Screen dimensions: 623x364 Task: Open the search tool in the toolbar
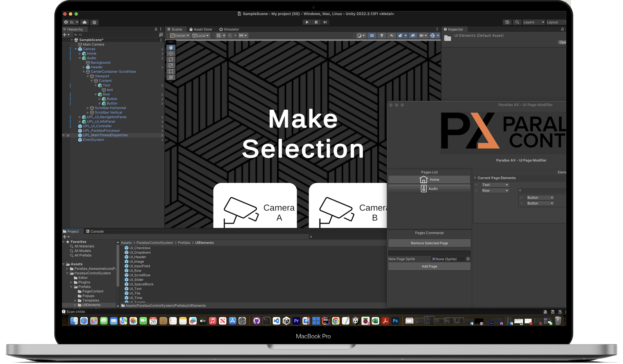pos(517,22)
